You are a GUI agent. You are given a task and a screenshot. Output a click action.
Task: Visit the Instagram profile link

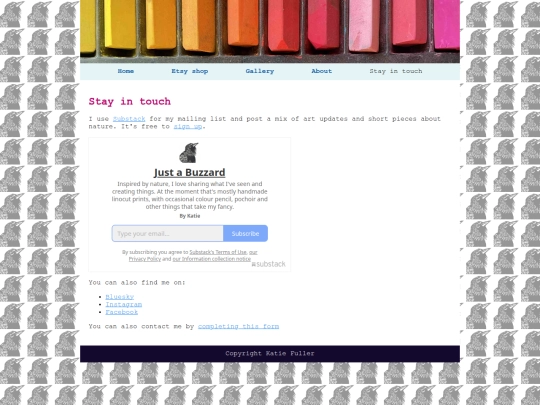pyautogui.click(x=124, y=304)
